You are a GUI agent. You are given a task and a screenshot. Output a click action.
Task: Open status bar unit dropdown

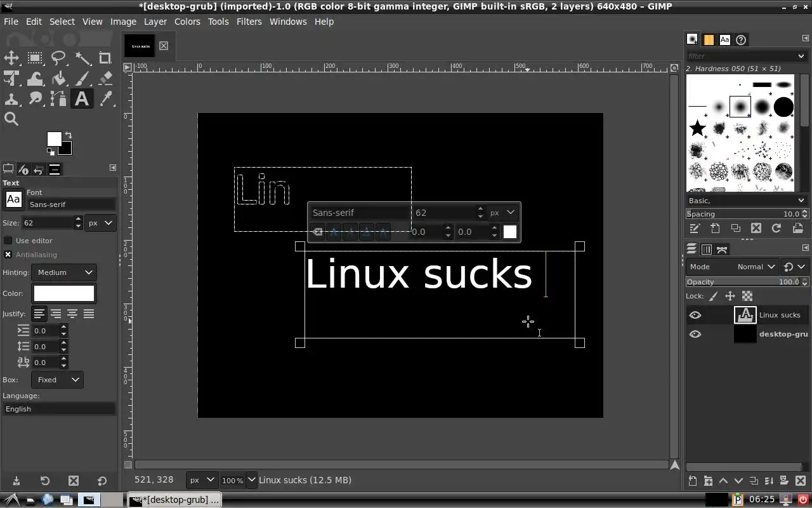[202, 480]
